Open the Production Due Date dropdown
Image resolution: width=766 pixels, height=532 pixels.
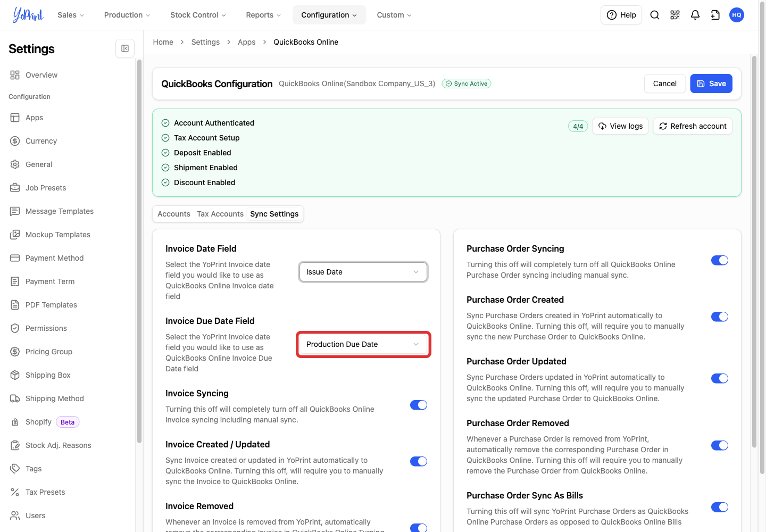click(x=363, y=344)
